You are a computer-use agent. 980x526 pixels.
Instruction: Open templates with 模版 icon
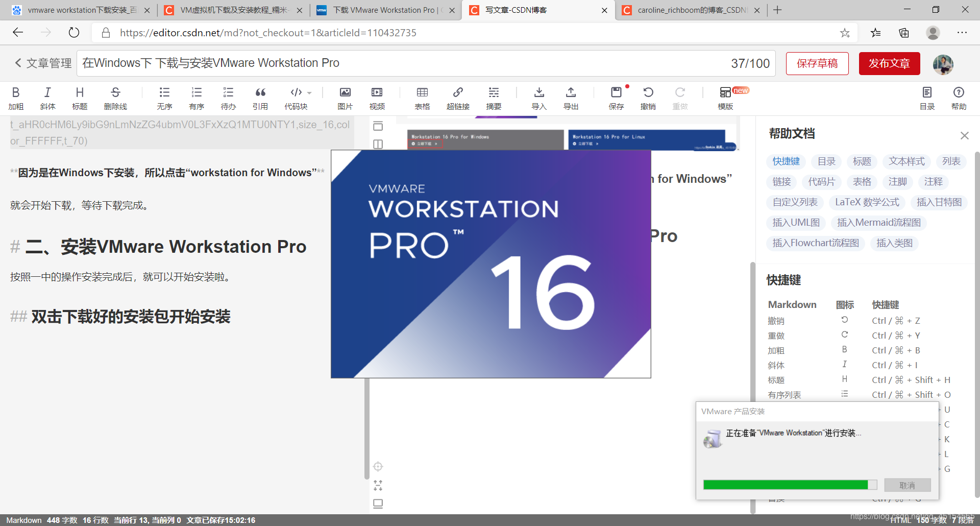pos(725,98)
